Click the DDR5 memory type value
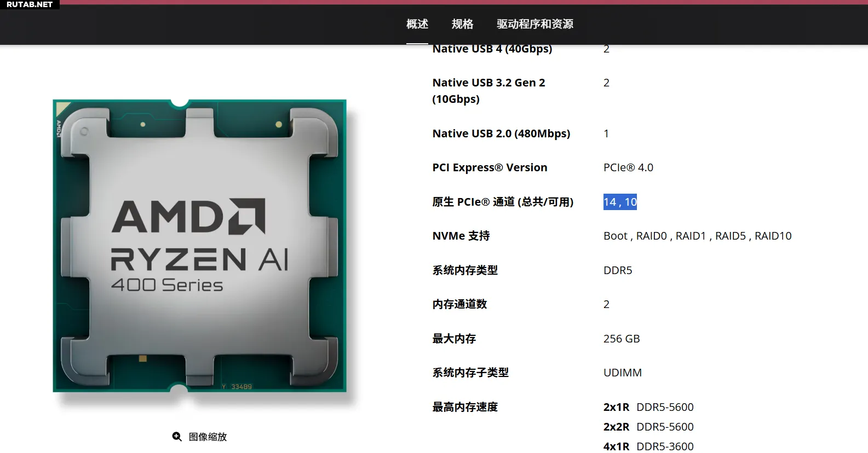Image resolution: width=868 pixels, height=453 pixels. point(618,270)
